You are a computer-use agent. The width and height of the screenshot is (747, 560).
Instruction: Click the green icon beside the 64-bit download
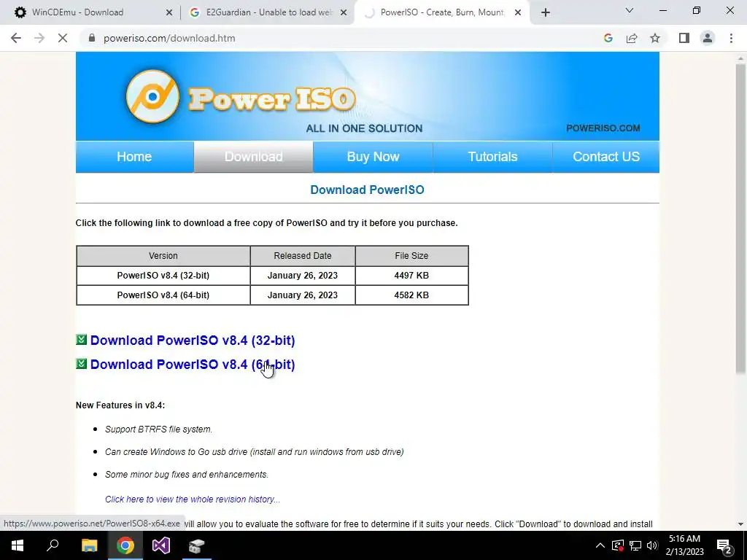pos(82,364)
